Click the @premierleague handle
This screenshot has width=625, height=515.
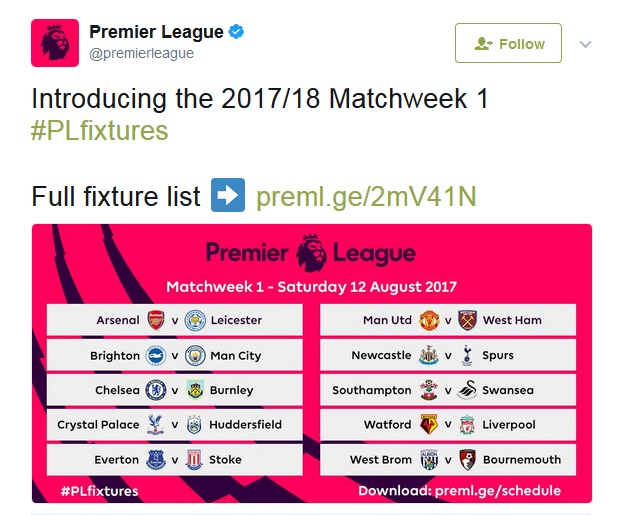[142, 53]
